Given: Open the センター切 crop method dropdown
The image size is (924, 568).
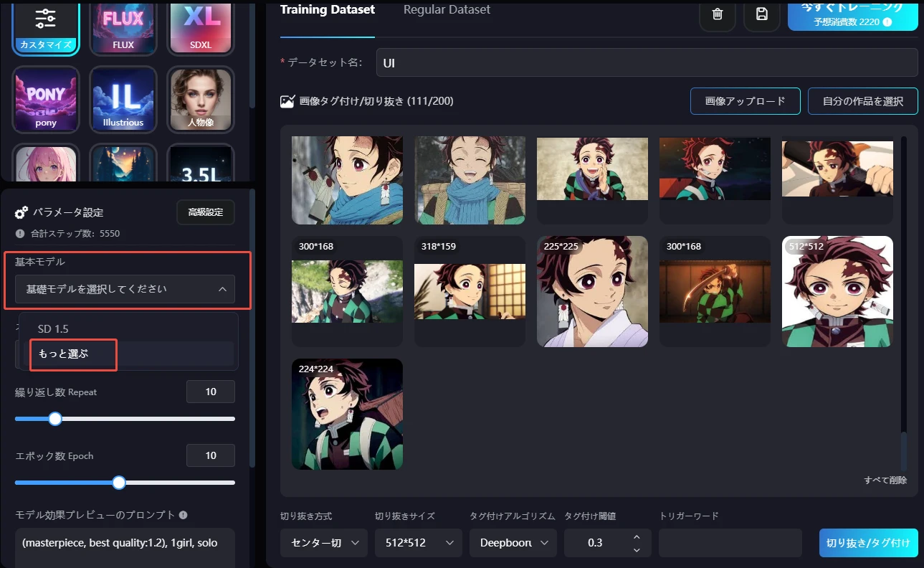Looking at the screenshot, I should click(x=324, y=543).
